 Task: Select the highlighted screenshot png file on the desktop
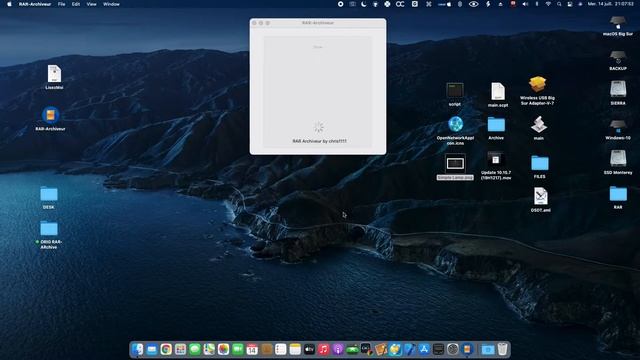[455, 164]
